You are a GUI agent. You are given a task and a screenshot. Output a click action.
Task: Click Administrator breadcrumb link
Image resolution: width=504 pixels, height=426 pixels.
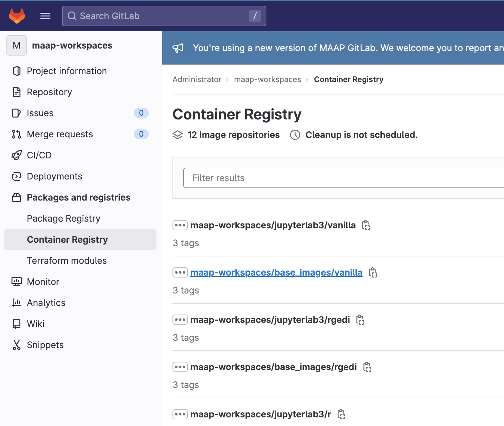tap(197, 79)
